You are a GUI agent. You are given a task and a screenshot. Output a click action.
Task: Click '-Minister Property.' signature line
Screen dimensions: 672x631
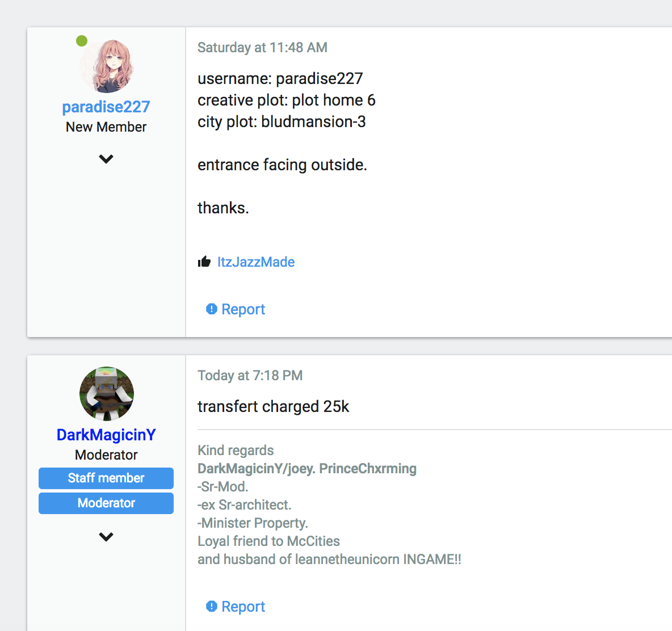tap(253, 523)
